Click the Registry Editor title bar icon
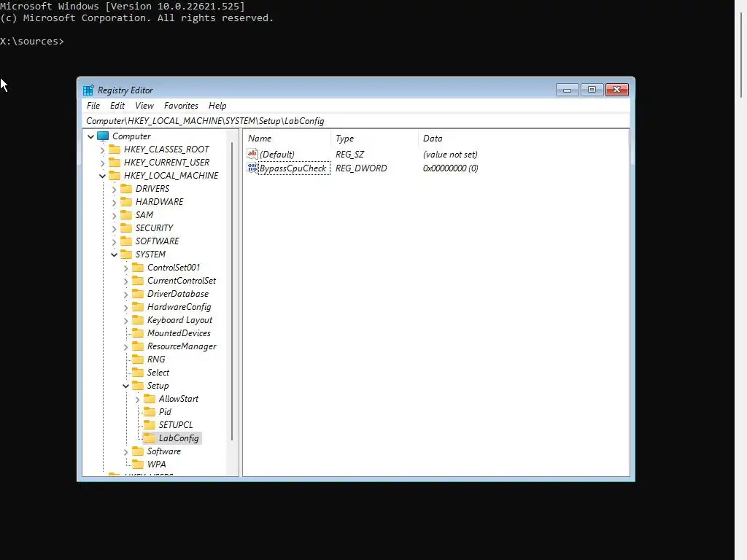The height and width of the screenshot is (560, 747). point(88,90)
